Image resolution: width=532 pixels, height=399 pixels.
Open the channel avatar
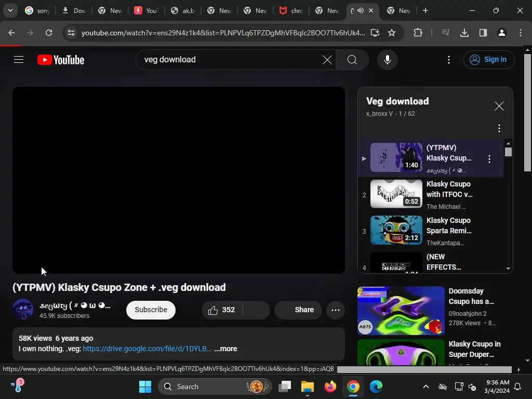23,310
